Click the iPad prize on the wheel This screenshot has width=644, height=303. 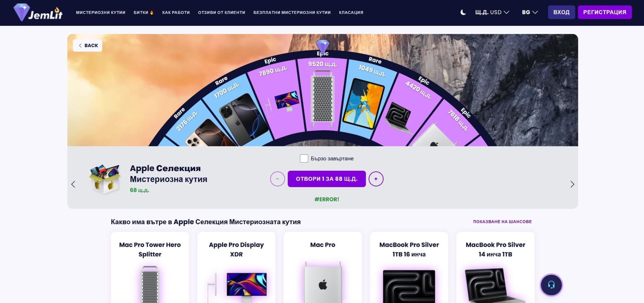pyautogui.click(x=363, y=103)
